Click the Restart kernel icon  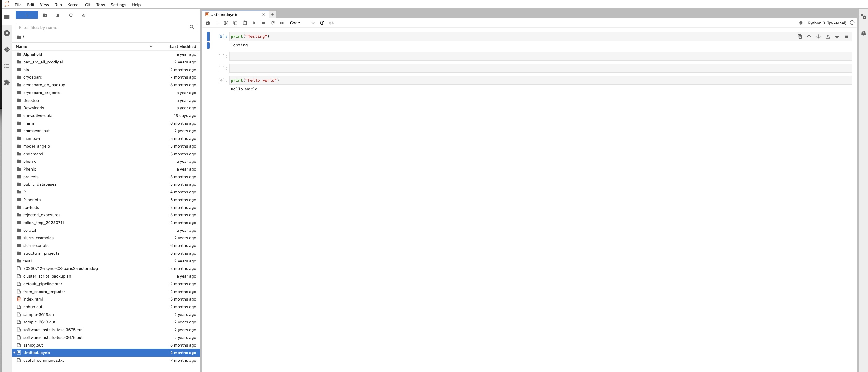point(272,23)
